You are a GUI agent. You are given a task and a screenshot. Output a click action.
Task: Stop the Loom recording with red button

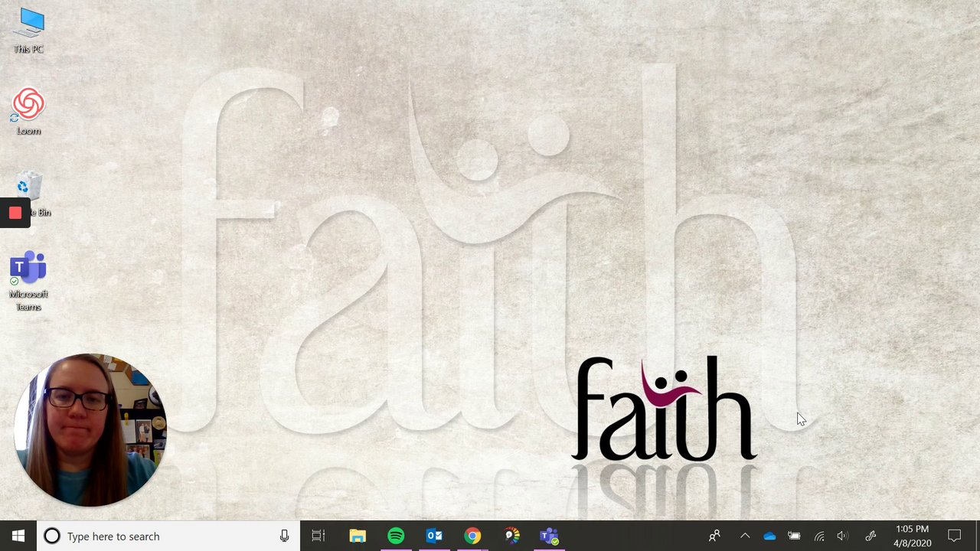(15, 214)
